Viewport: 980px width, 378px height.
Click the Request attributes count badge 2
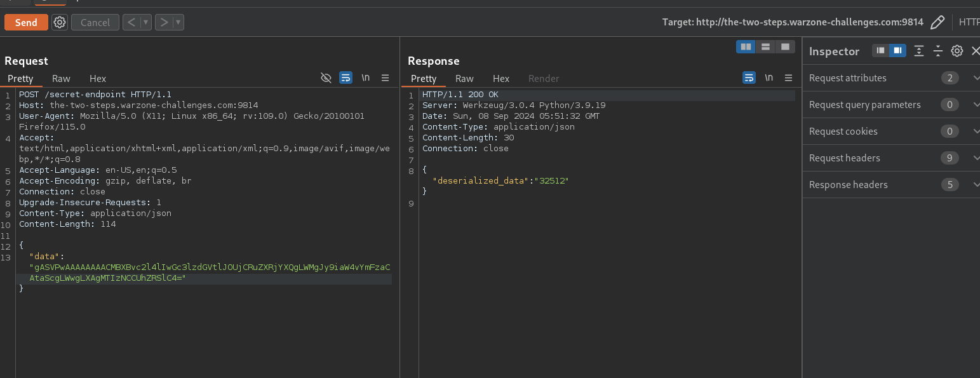tap(950, 78)
